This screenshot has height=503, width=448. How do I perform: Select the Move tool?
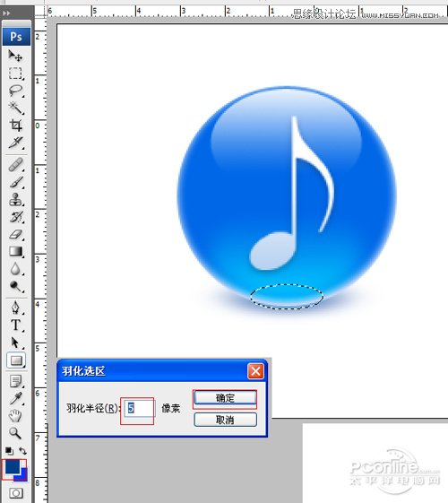pos(15,56)
